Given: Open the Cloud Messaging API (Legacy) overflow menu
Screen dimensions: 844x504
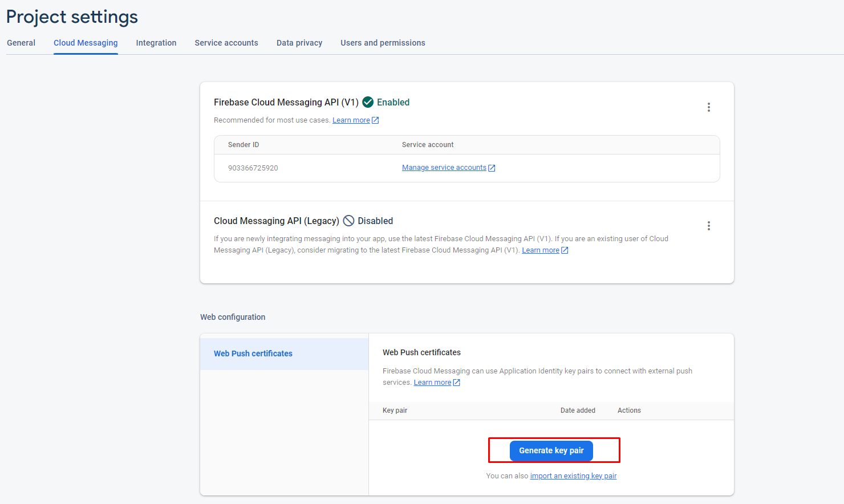Looking at the screenshot, I should [709, 226].
